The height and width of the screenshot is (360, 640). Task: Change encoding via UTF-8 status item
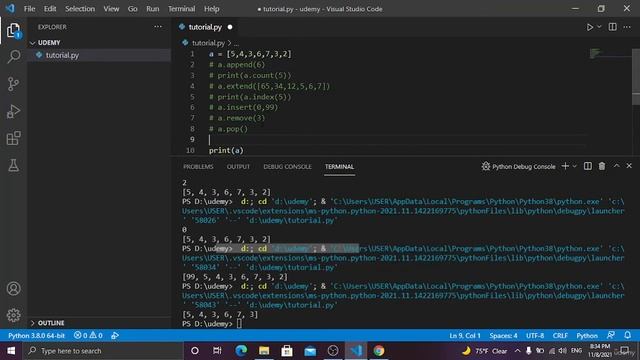(x=535, y=336)
